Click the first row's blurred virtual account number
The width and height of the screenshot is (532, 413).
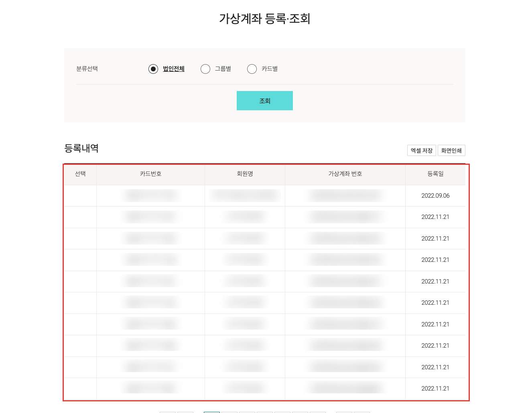pos(345,196)
